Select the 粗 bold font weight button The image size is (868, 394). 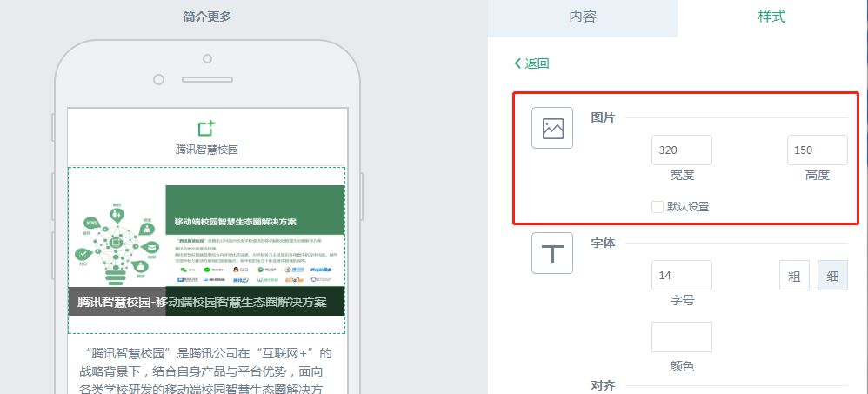click(x=794, y=275)
